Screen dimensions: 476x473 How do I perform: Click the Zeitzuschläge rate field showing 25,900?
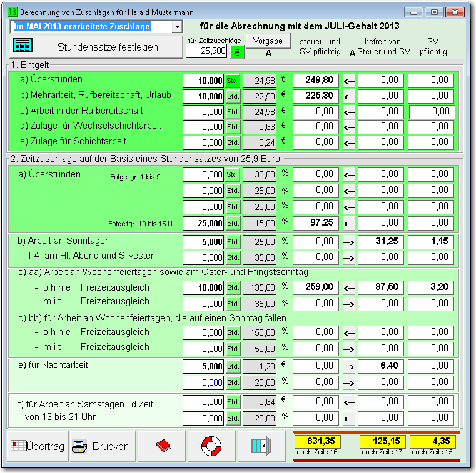pos(206,51)
